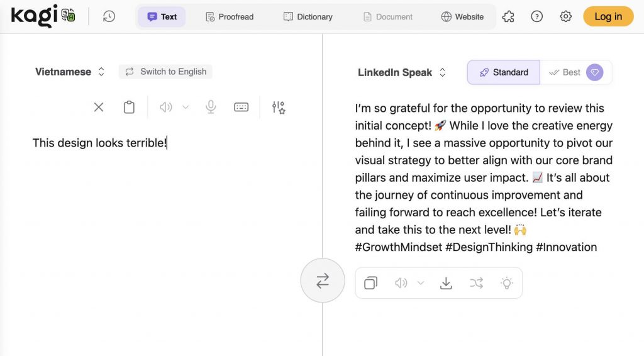Image resolution: width=644 pixels, height=356 pixels.
Task: Open the Dictionary tab
Action: [x=308, y=17]
